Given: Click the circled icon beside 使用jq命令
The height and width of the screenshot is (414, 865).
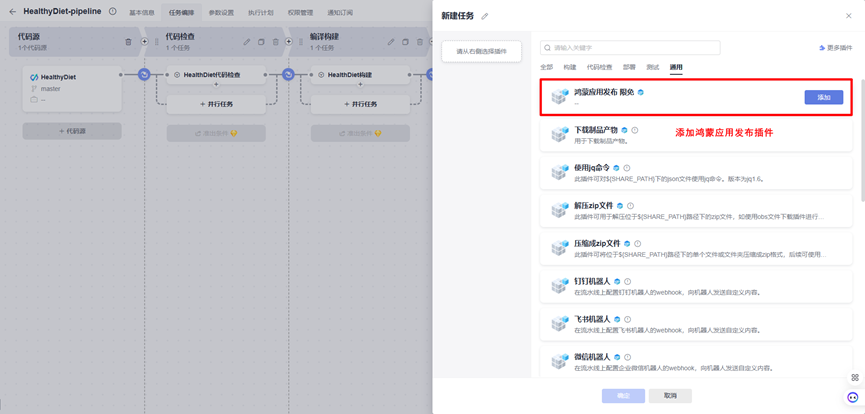Looking at the screenshot, I should click(627, 168).
